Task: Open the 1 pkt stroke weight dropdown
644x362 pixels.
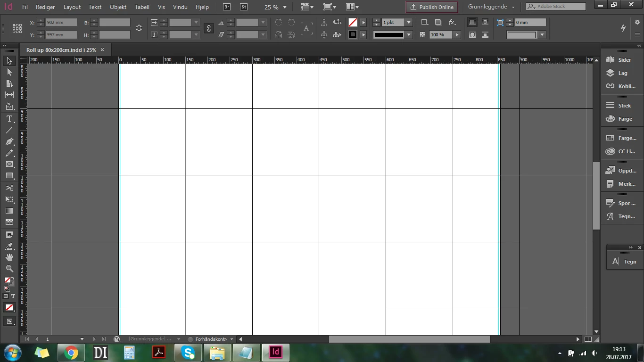Action: click(409, 23)
